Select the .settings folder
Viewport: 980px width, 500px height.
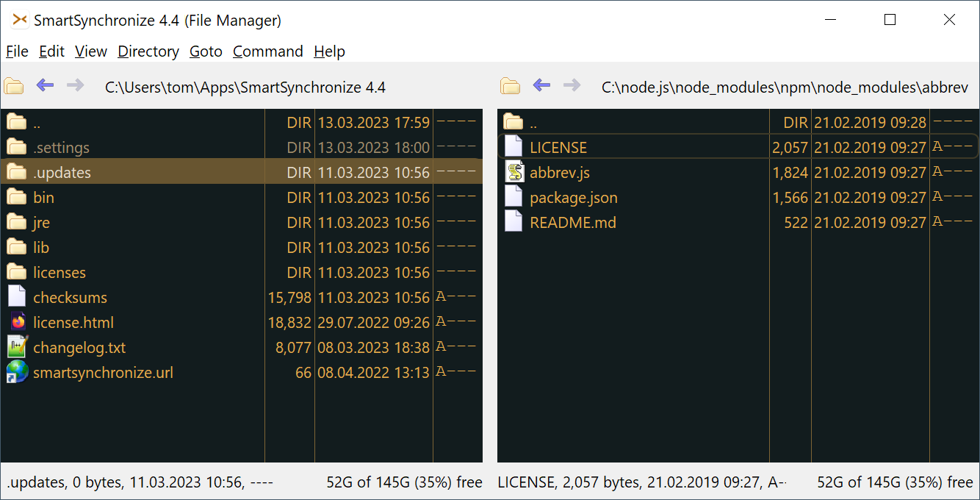pos(61,148)
